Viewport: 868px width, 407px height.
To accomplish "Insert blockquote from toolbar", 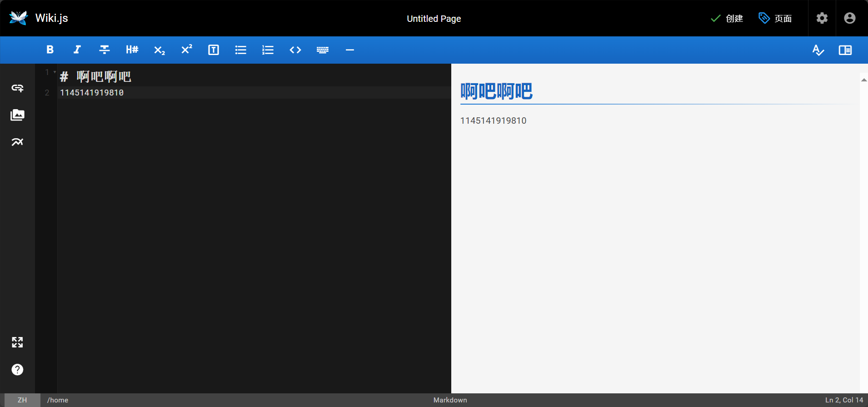I will tap(214, 50).
